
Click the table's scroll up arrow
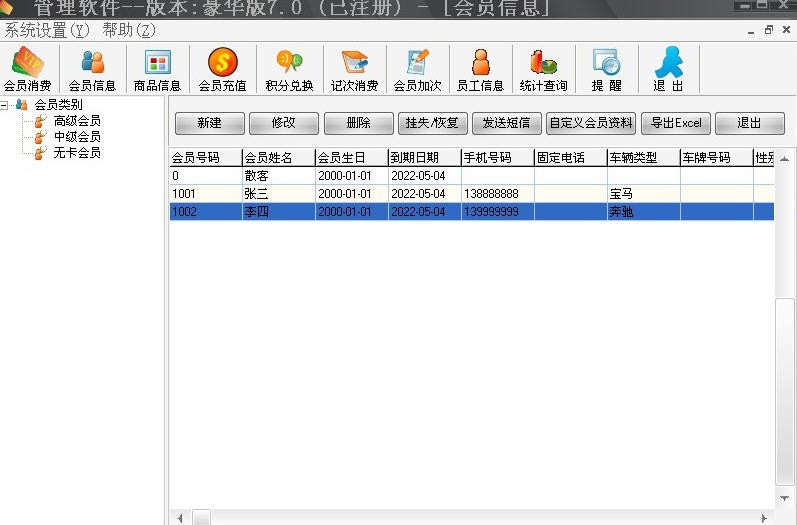pyautogui.click(x=785, y=159)
